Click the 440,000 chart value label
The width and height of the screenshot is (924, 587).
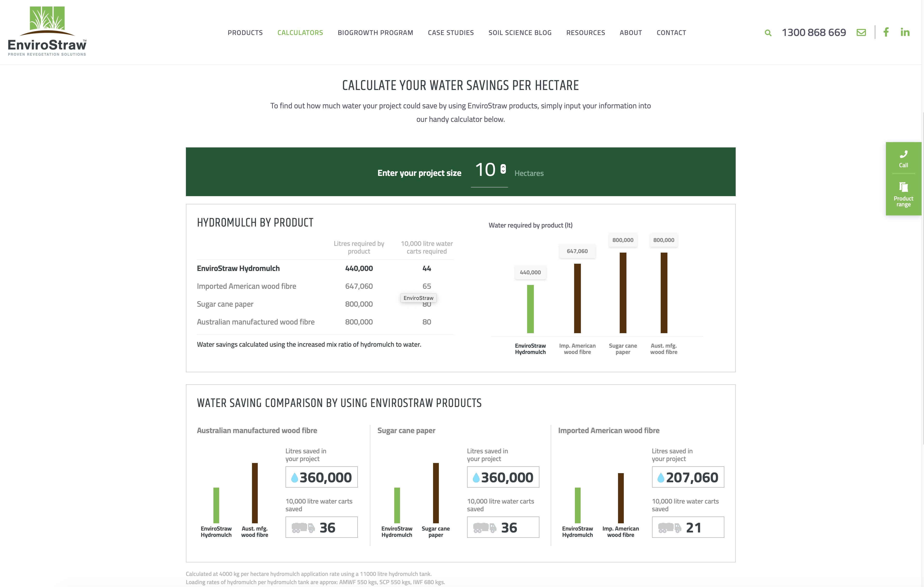(530, 272)
